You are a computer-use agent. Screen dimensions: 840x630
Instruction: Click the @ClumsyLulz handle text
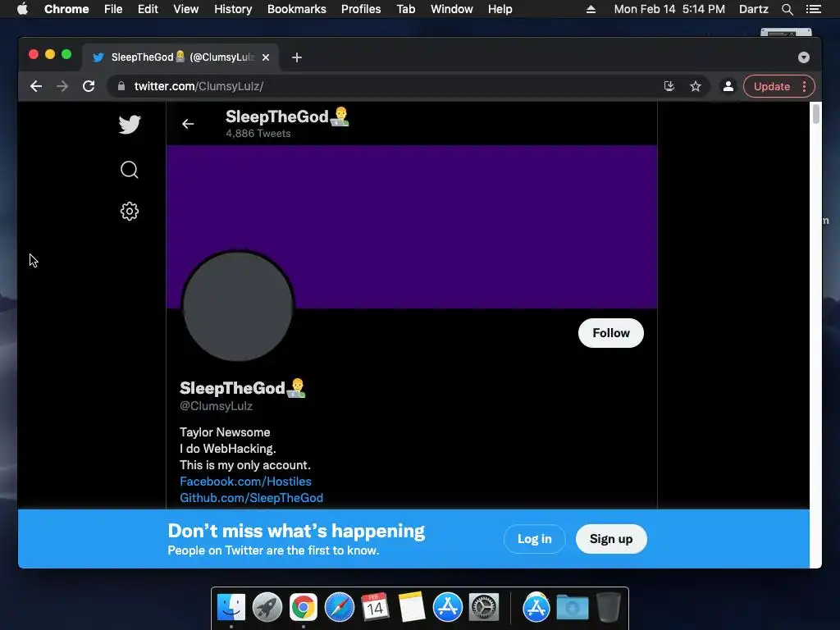click(x=216, y=406)
